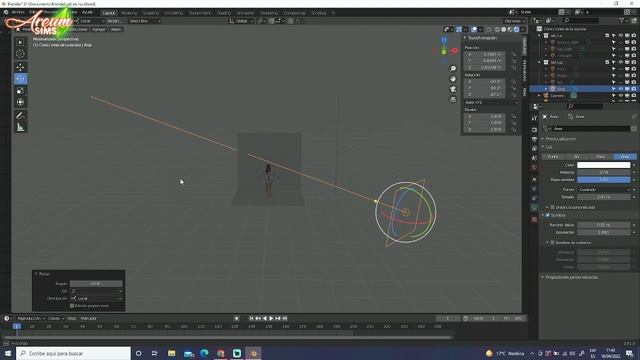Set light type to Sol

(577, 157)
